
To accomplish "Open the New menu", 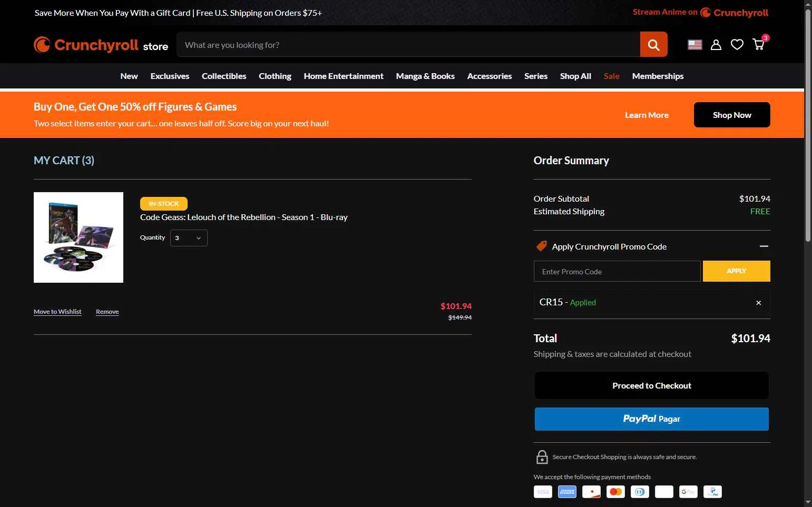I will (129, 76).
